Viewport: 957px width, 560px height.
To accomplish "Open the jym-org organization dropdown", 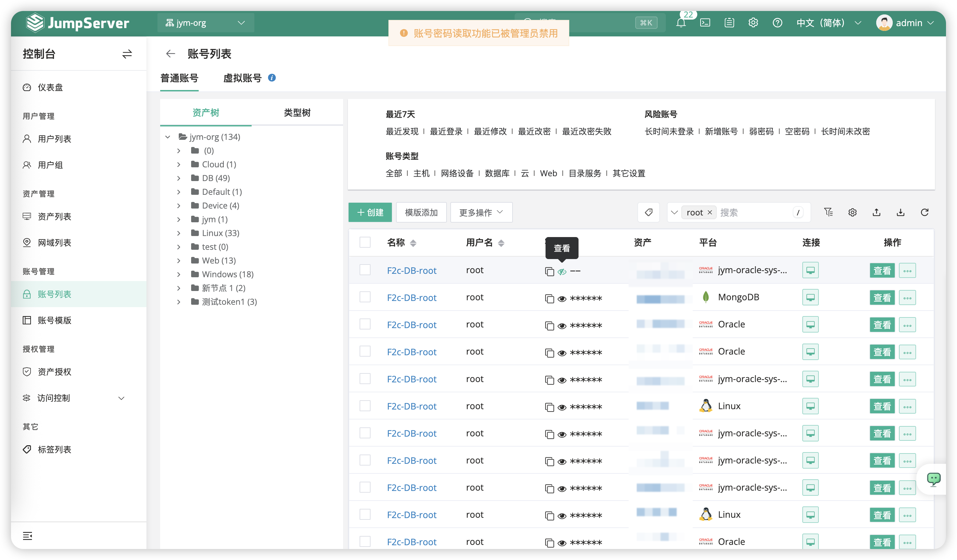I will tap(206, 23).
